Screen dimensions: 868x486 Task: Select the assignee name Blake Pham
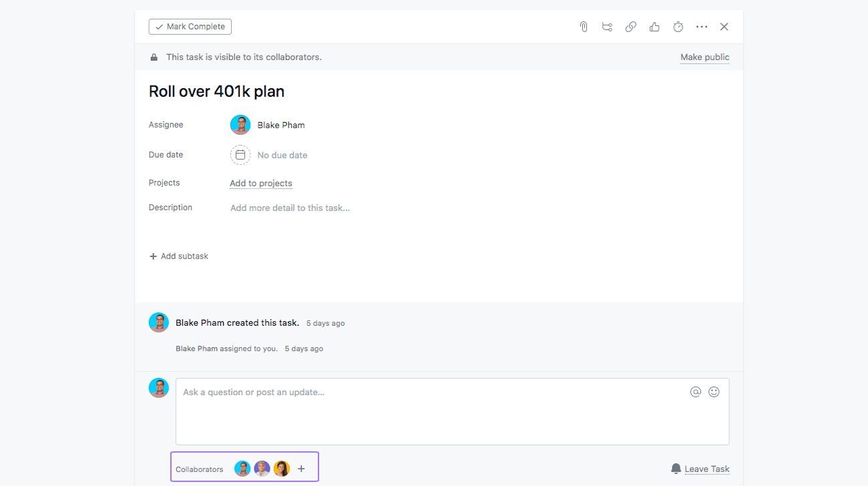point(281,125)
